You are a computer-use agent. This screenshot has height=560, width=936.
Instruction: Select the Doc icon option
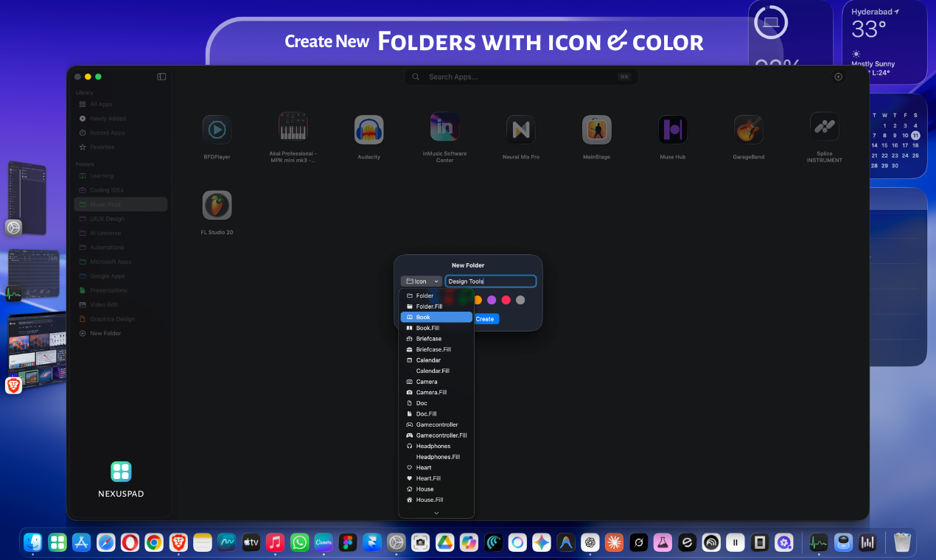pyautogui.click(x=436, y=403)
